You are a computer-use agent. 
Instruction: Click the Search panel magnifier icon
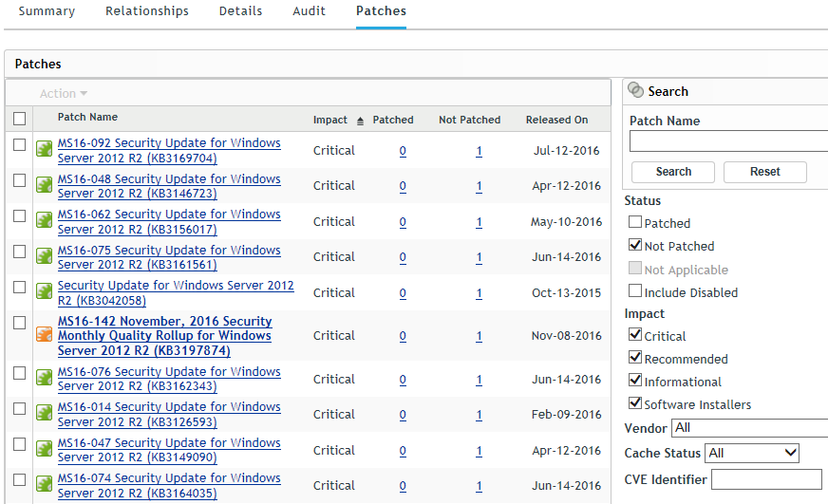pyautogui.click(x=635, y=90)
